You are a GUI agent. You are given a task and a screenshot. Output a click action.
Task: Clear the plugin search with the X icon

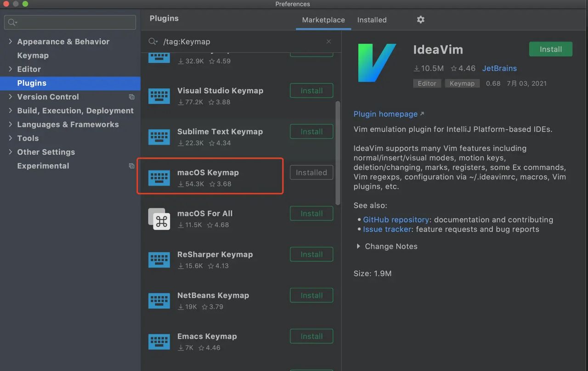(x=328, y=41)
